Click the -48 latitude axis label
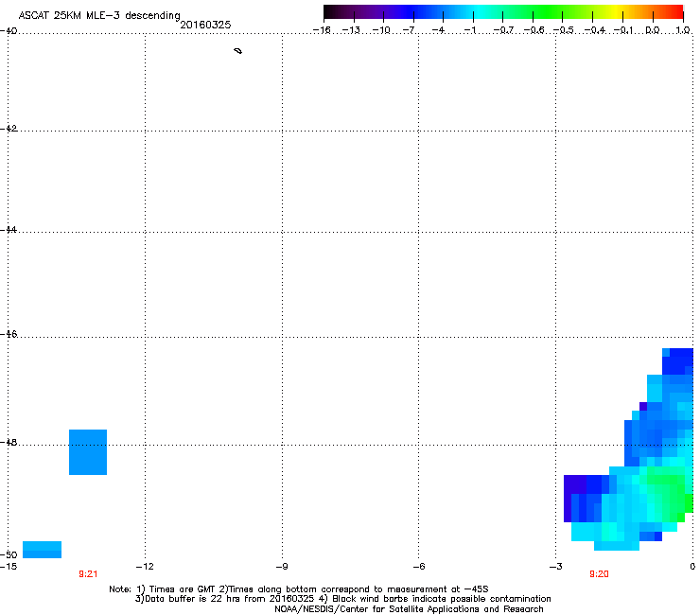This screenshot has height=615, width=700. [x=9, y=442]
